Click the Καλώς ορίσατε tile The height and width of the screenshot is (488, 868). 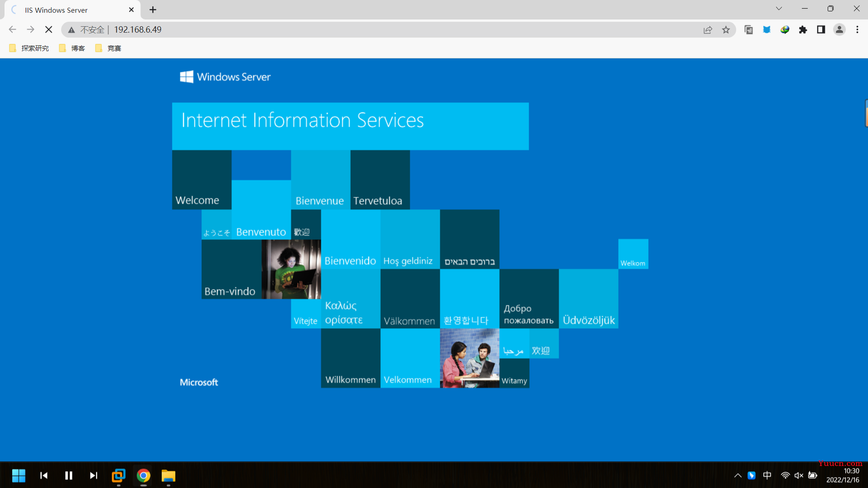351,299
